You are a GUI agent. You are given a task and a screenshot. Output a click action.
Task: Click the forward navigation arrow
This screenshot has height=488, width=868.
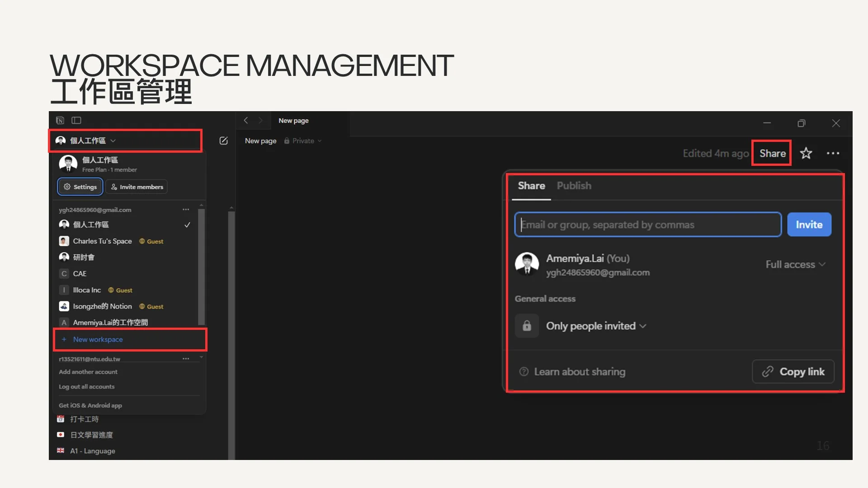[260, 120]
